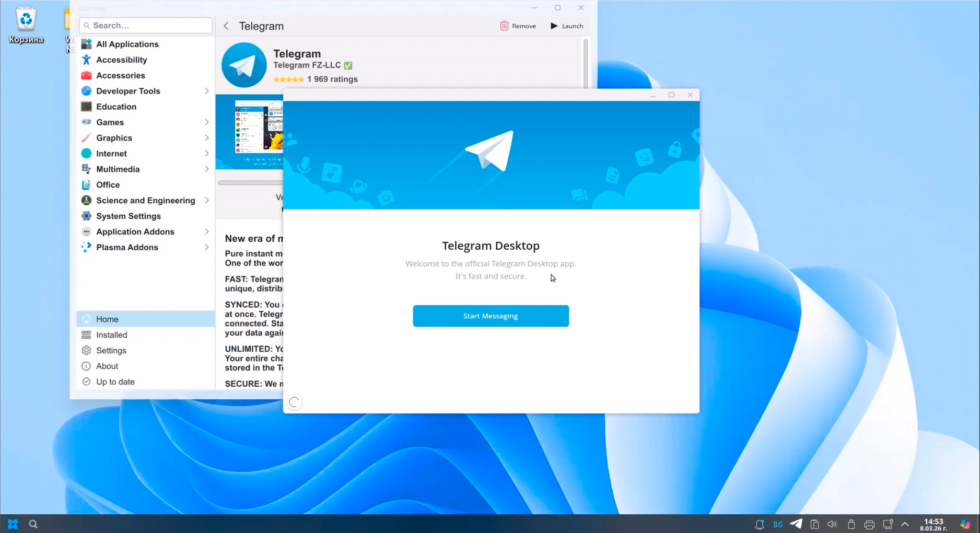Select the Office category label

click(x=108, y=185)
